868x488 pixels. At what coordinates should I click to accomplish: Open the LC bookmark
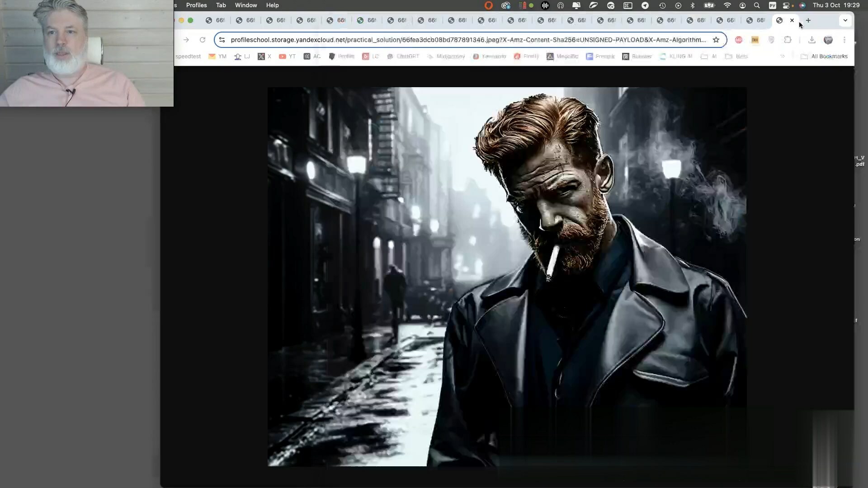pyautogui.click(x=371, y=56)
